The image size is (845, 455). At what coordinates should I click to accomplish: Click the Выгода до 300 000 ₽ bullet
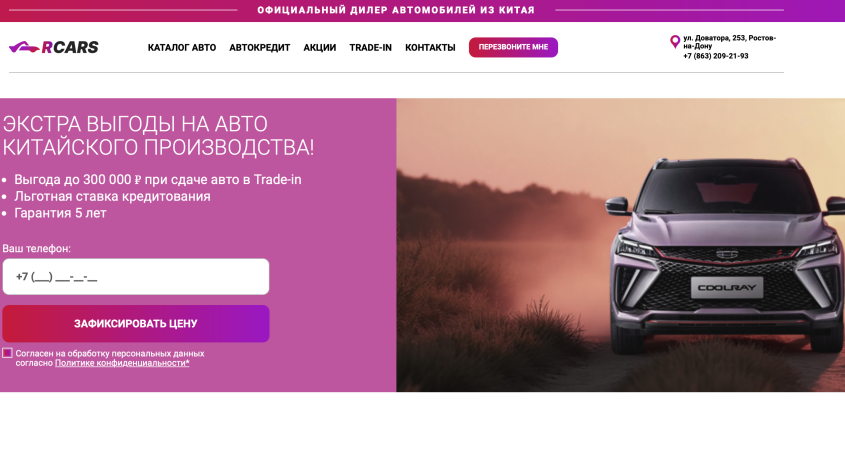click(157, 180)
